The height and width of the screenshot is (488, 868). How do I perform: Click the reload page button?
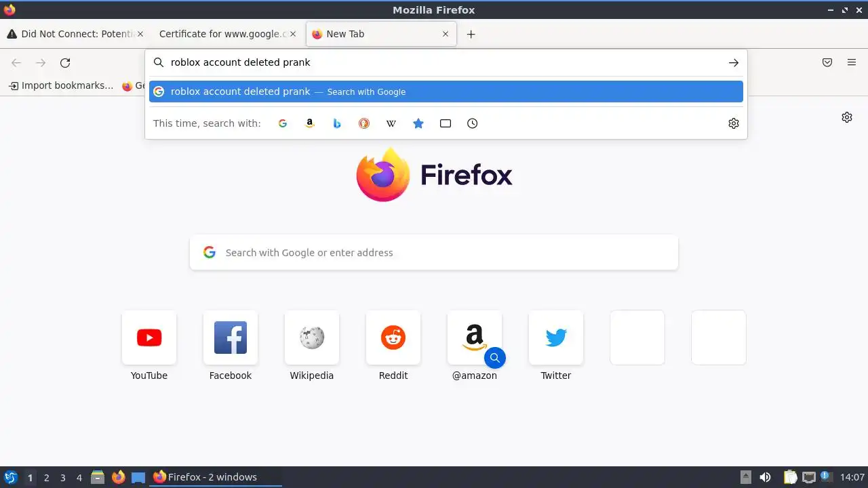[x=65, y=63]
